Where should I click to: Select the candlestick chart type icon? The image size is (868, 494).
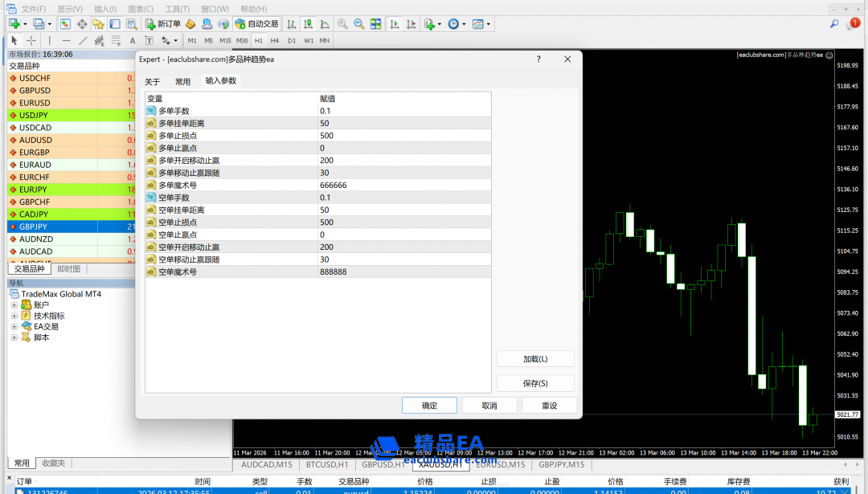point(305,24)
